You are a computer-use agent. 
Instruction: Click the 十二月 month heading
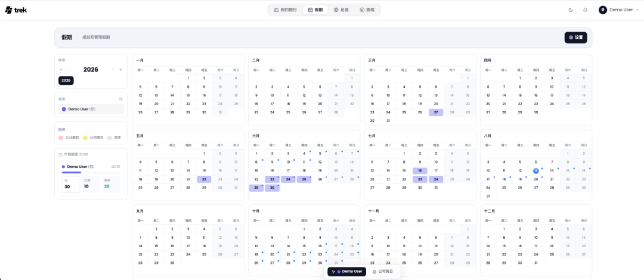[490, 211]
